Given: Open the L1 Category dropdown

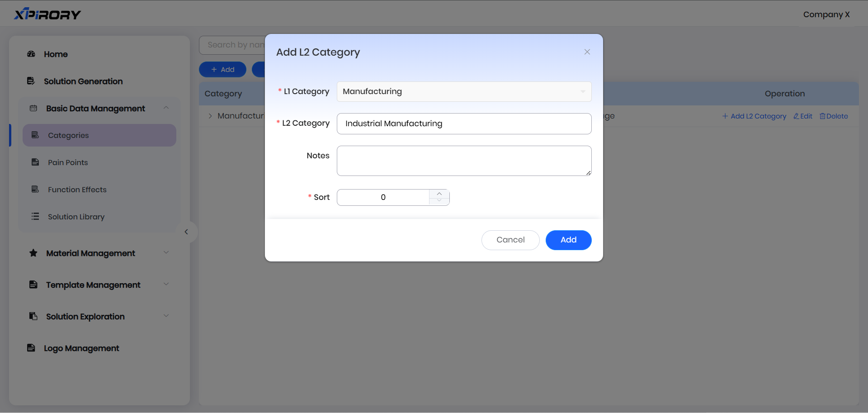Looking at the screenshot, I should click(x=464, y=91).
